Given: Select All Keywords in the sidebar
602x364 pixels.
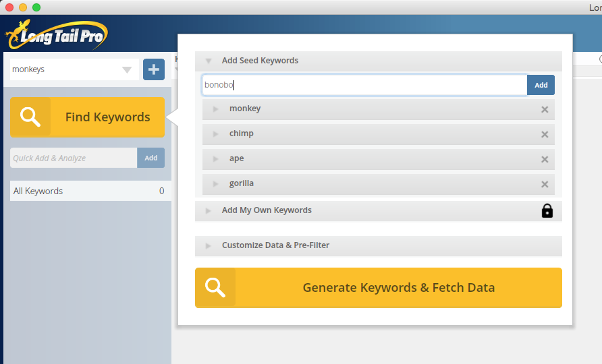Looking at the screenshot, I should point(88,191).
